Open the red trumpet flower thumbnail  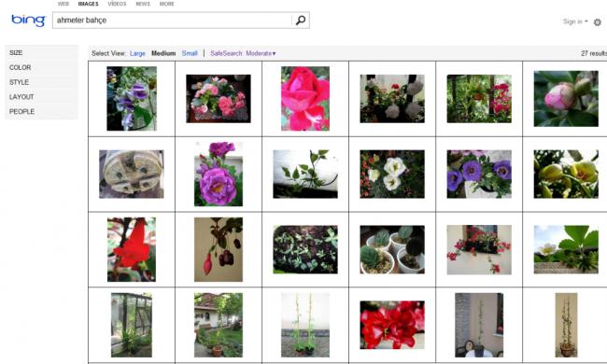pyautogui.click(x=132, y=249)
